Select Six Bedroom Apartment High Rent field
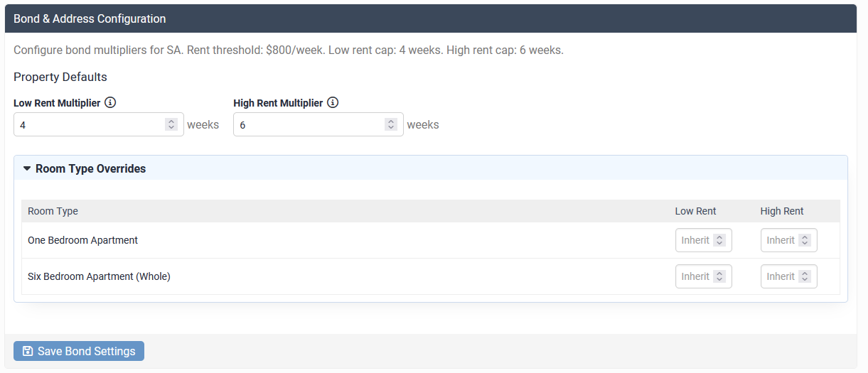The image size is (868, 373). click(x=779, y=276)
